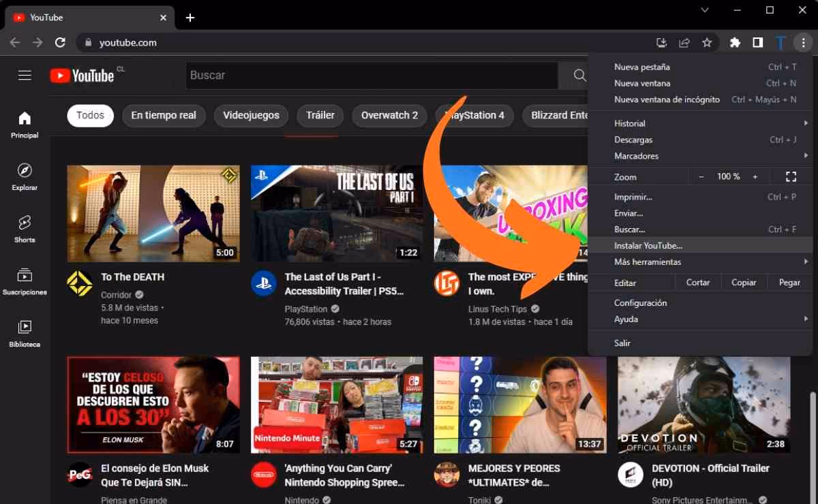Click the site lock icon
The width and height of the screenshot is (818, 504).
pos(87,43)
